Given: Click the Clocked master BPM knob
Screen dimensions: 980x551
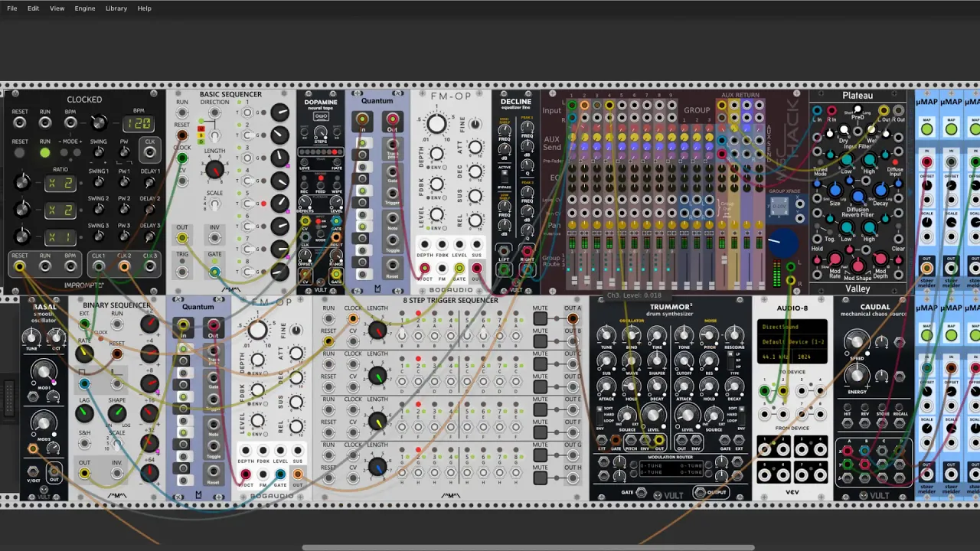Looking at the screenshot, I should pyautogui.click(x=98, y=122).
